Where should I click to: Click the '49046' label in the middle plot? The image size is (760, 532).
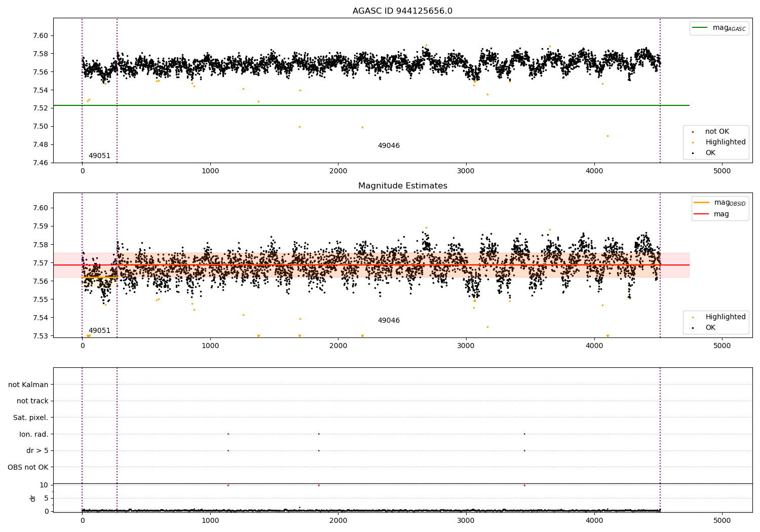[x=389, y=321]
